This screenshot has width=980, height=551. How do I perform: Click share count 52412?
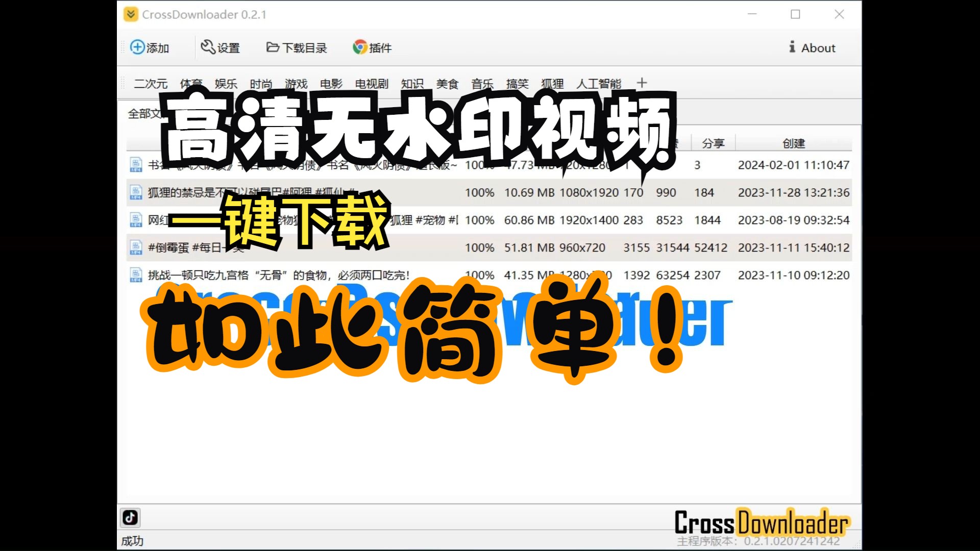(711, 247)
